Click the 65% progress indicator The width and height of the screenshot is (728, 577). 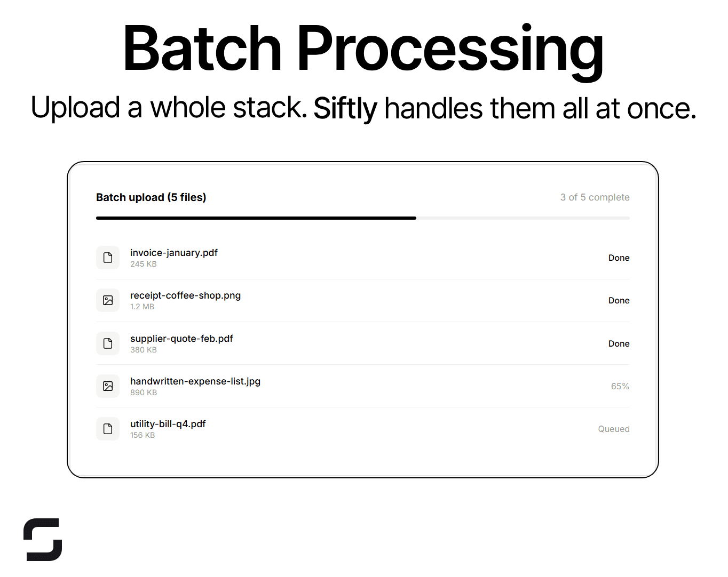pyautogui.click(x=620, y=386)
